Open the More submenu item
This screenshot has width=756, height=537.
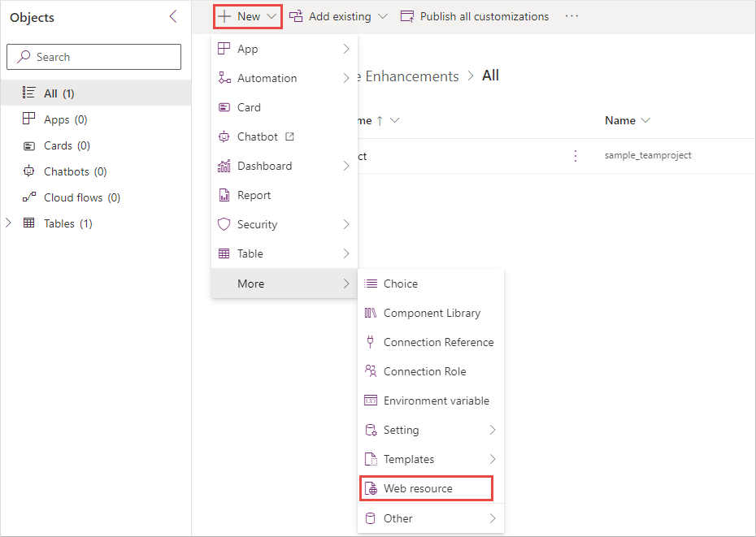[284, 284]
